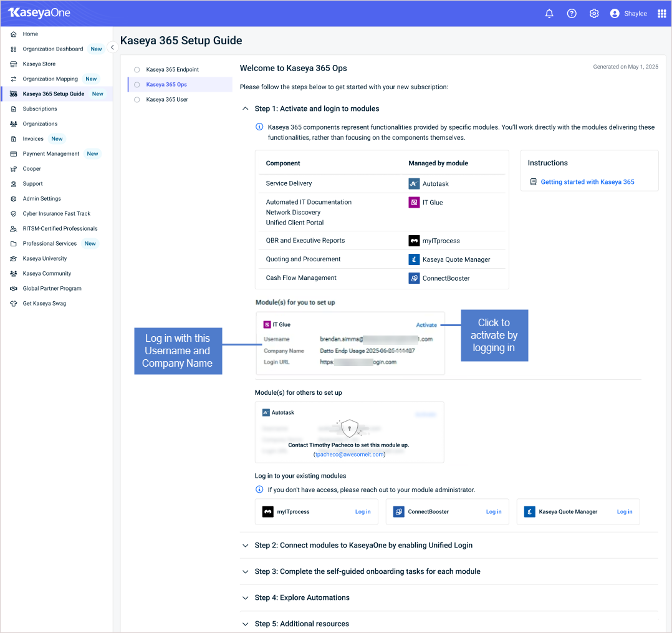The width and height of the screenshot is (672, 633).
Task: Click the info icon beside components note
Action: tap(259, 127)
